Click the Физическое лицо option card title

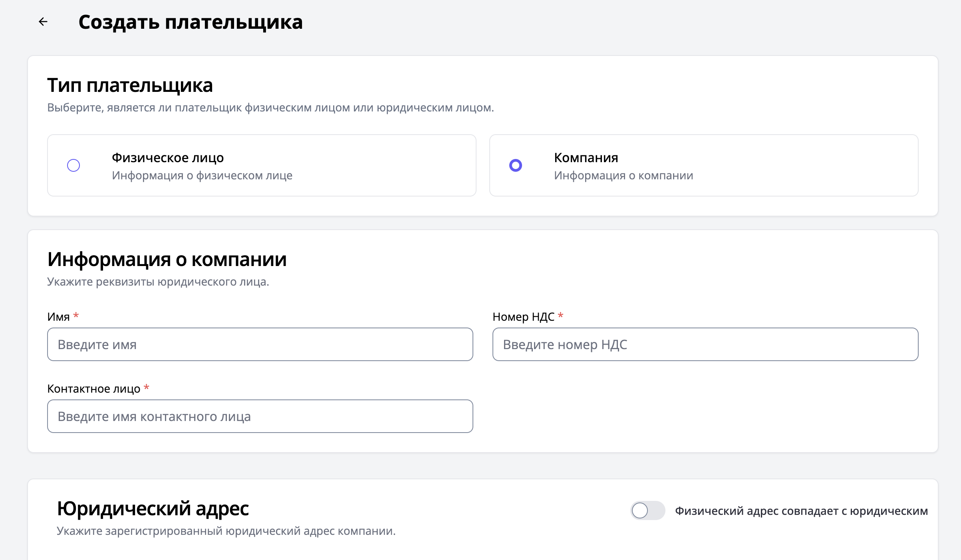coord(168,158)
